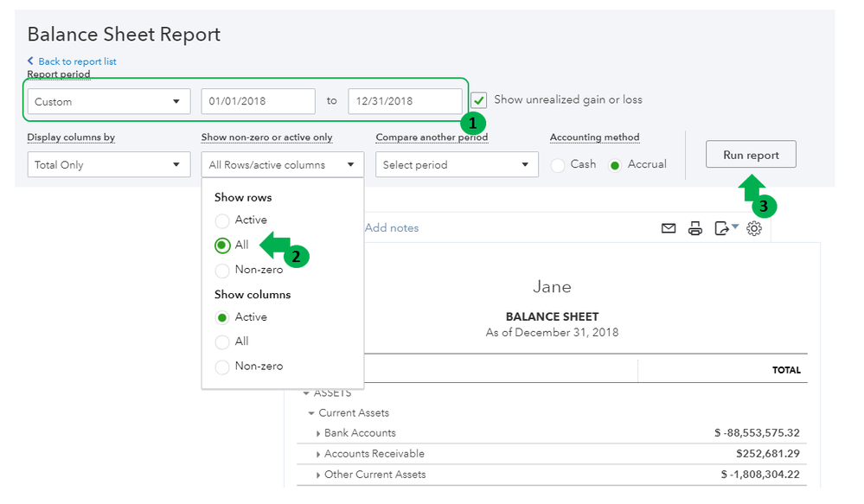
Task: Select Active under Show rows
Action: [x=222, y=220]
